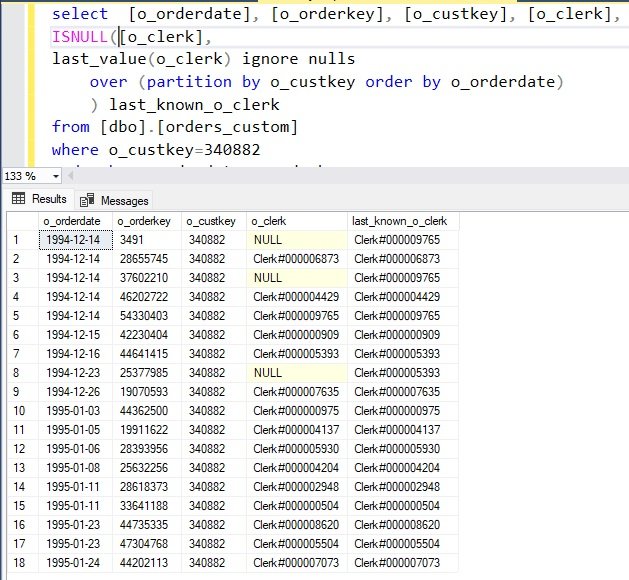Select the last_known_o_clerk column header
Image resolution: width=629 pixels, height=580 pixels.
pos(403,221)
